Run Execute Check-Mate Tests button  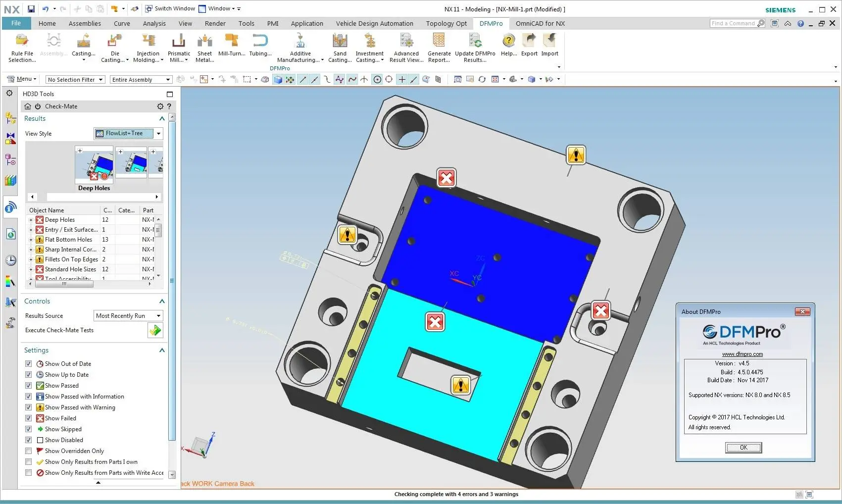[x=155, y=330]
